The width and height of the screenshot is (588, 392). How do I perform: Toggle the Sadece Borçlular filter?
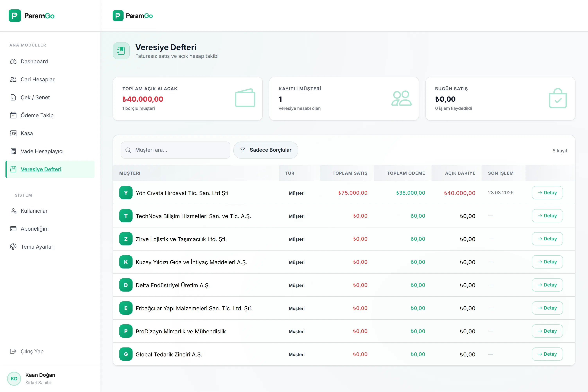(266, 150)
